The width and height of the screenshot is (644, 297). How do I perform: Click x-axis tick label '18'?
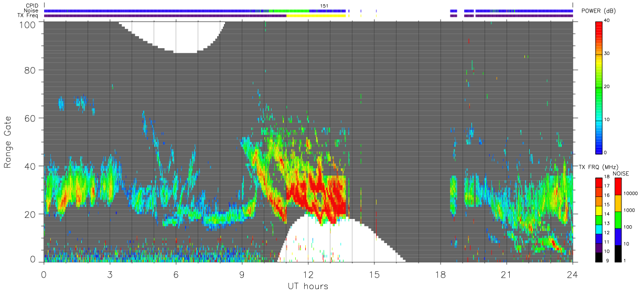(441, 274)
